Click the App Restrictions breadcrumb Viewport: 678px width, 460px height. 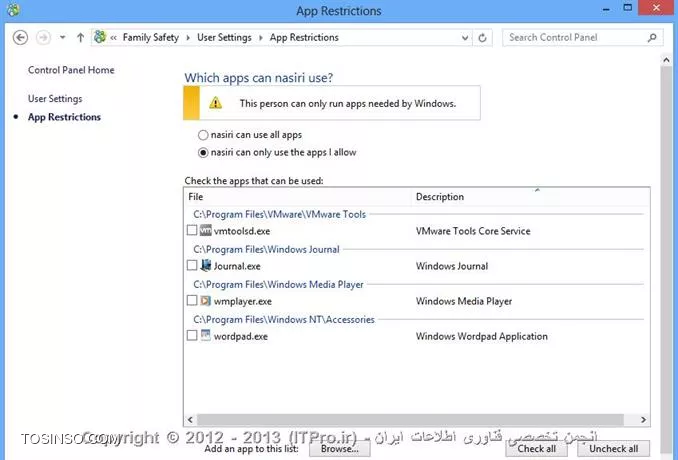pyautogui.click(x=304, y=38)
